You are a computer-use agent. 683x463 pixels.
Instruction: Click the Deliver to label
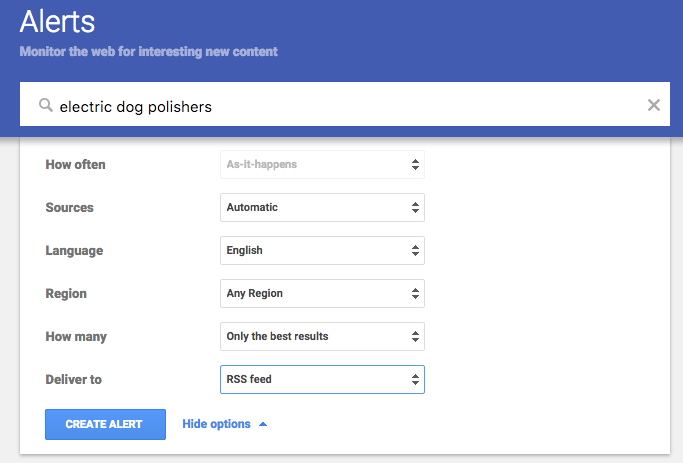74,379
